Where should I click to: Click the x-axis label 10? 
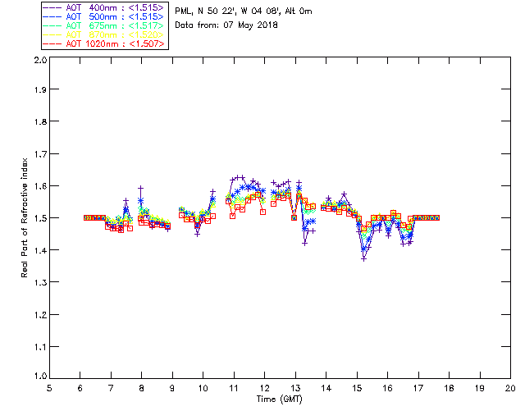pos(203,388)
